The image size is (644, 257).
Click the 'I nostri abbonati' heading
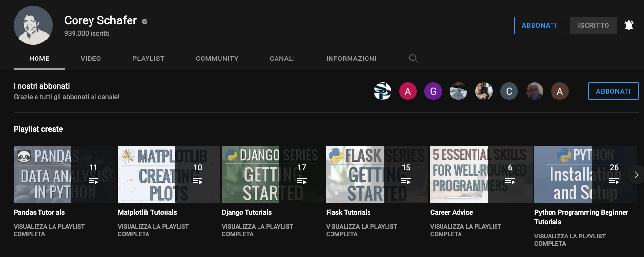(42, 86)
